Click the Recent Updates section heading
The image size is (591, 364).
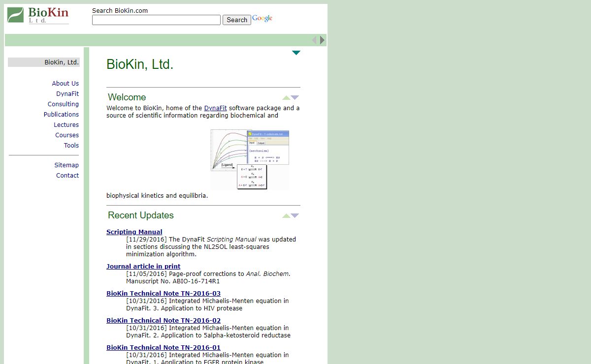tap(141, 215)
